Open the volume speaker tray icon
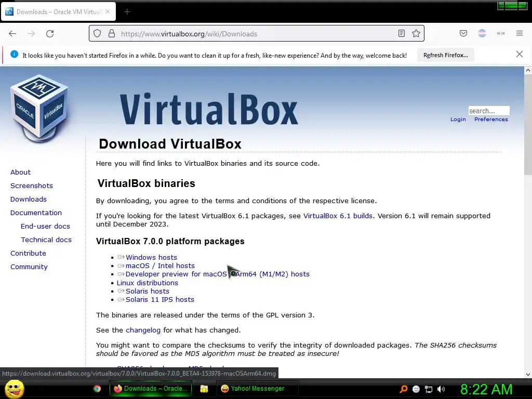 tap(441, 389)
